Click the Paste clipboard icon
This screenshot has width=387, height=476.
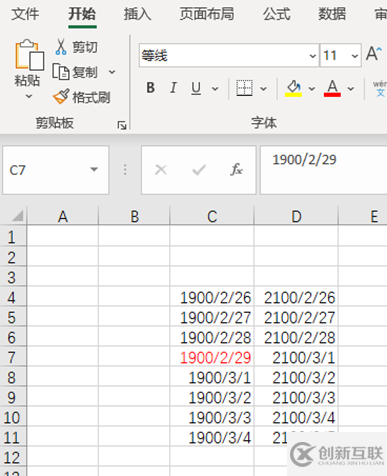point(29,55)
